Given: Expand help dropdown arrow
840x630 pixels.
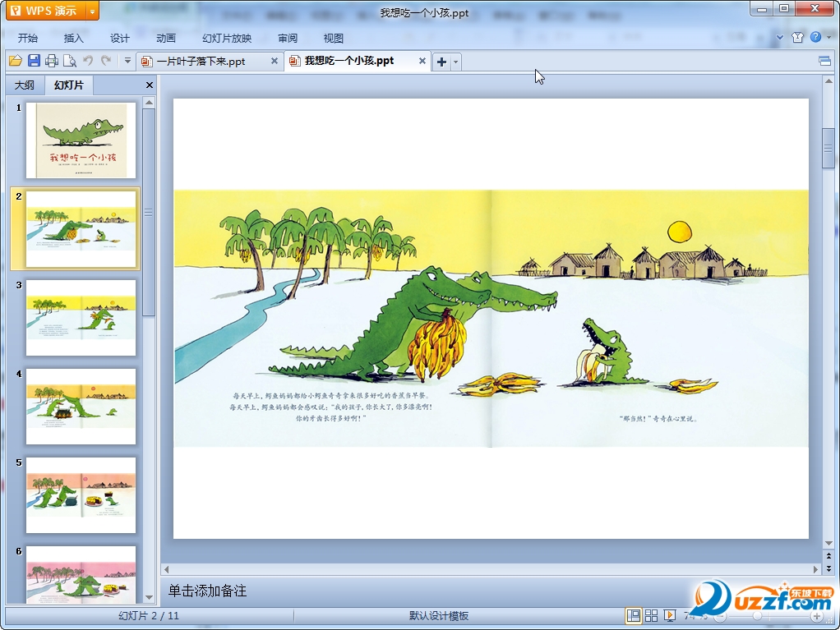Looking at the screenshot, I should click(x=828, y=37).
